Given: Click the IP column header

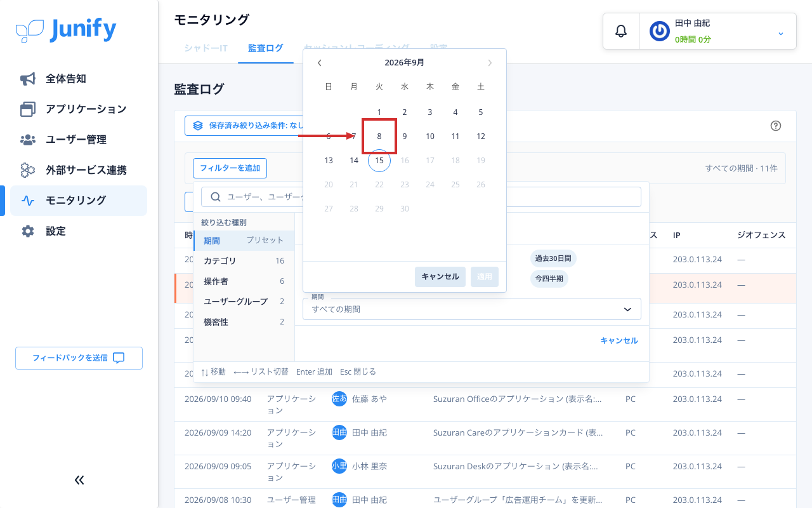Looking at the screenshot, I should tap(677, 235).
